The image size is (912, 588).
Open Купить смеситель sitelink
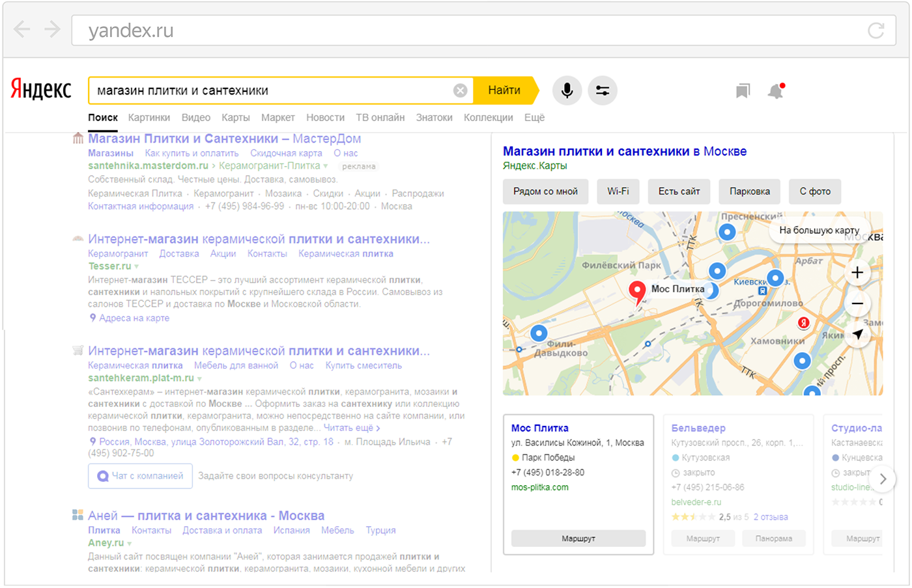(x=363, y=365)
